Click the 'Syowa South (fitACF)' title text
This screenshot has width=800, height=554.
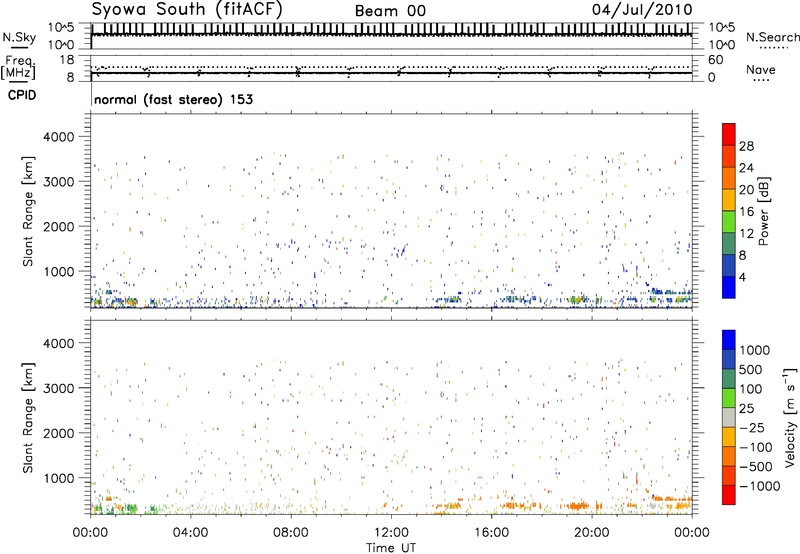187,10
